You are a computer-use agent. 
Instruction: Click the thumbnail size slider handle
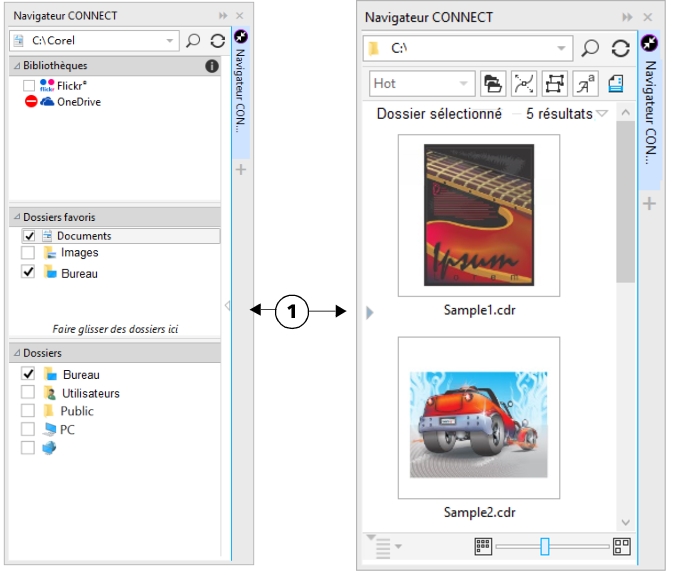(x=545, y=546)
